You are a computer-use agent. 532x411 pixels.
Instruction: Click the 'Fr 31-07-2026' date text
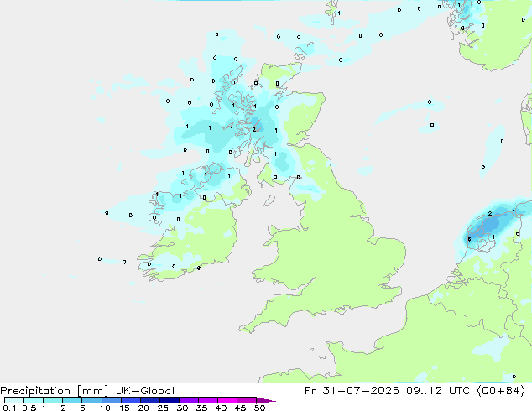pyautogui.click(x=352, y=391)
